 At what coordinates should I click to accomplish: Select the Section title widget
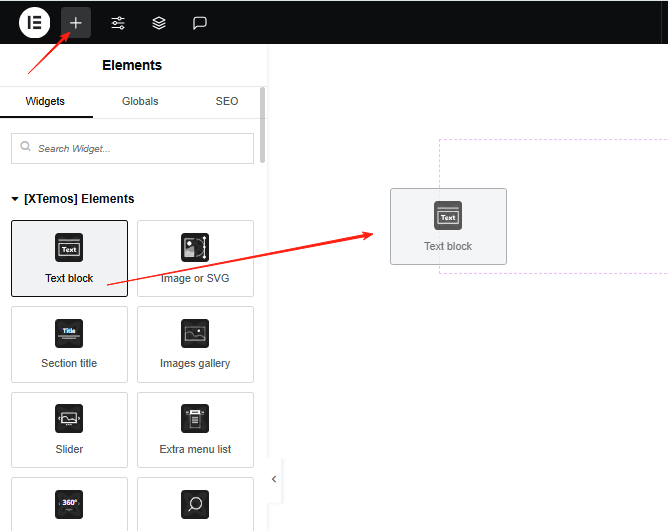coord(69,344)
